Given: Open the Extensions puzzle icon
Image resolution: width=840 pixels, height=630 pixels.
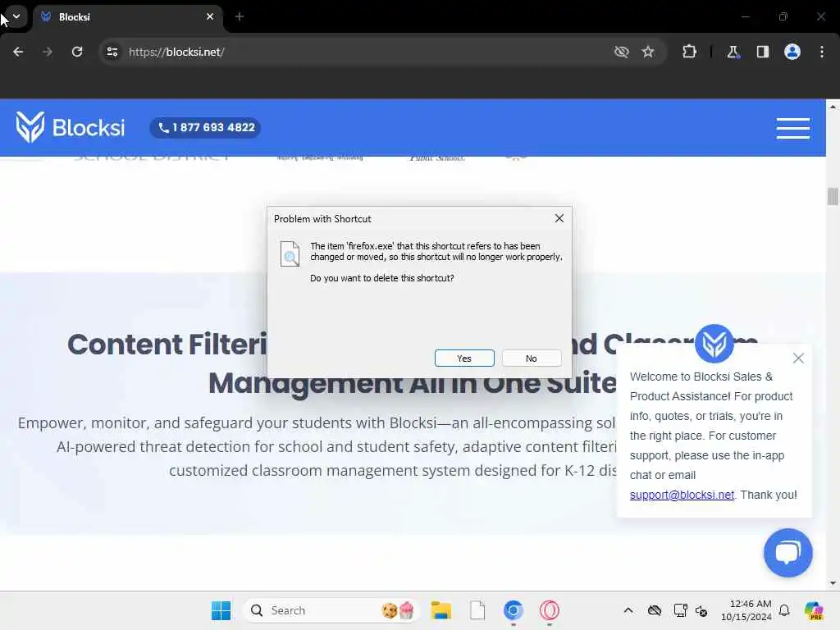Looking at the screenshot, I should [x=689, y=52].
